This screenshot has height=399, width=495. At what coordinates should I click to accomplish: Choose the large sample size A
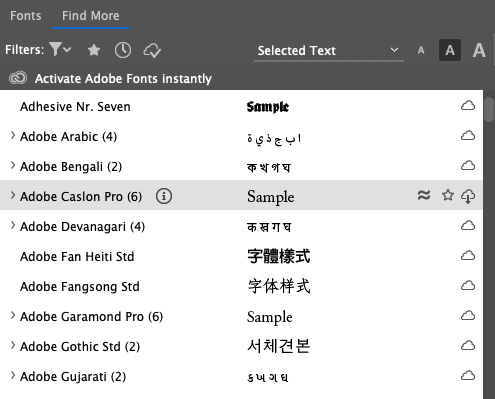click(x=479, y=50)
